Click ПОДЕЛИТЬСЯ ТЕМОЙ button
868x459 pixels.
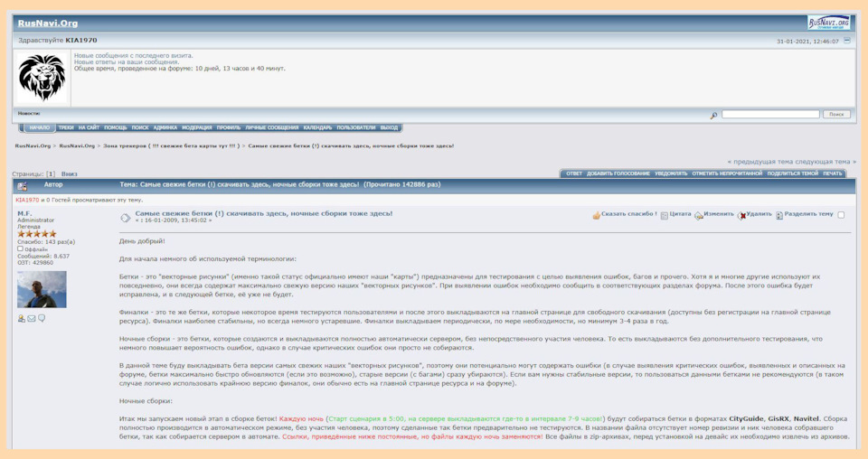(793, 173)
